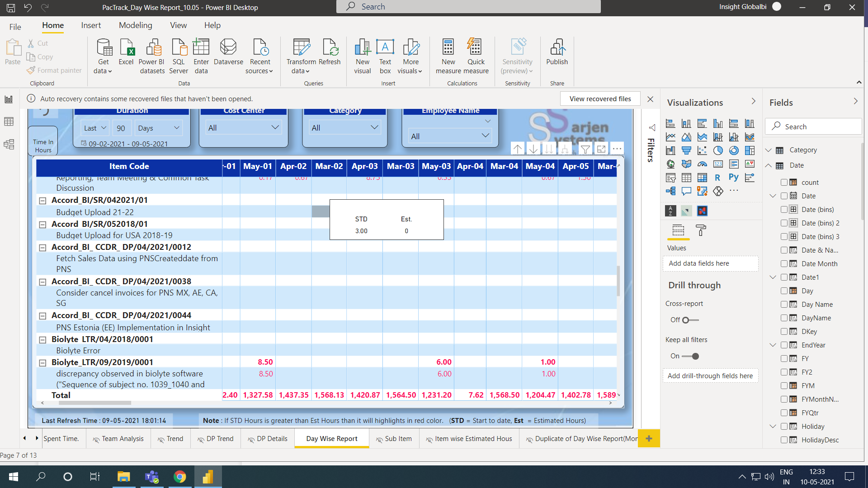The image size is (868, 488).
Task: Open the Duration Last dropdown
Action: click(x=94, y=128)
